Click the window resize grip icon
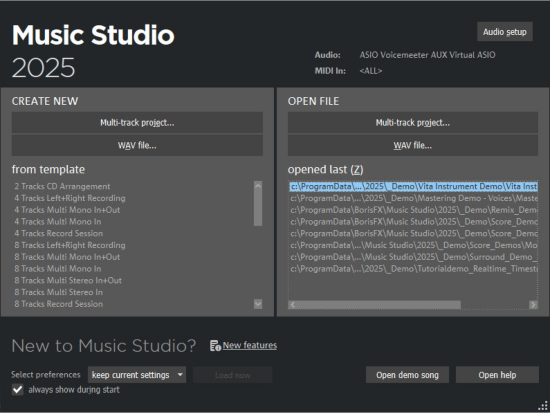 [543, 406]
